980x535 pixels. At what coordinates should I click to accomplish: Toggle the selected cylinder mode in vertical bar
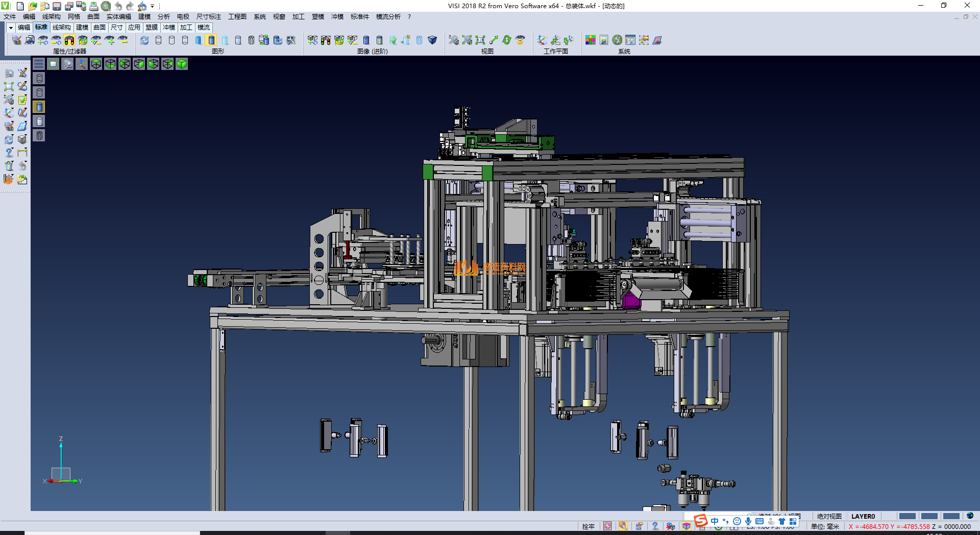click(x=39, y=107)
